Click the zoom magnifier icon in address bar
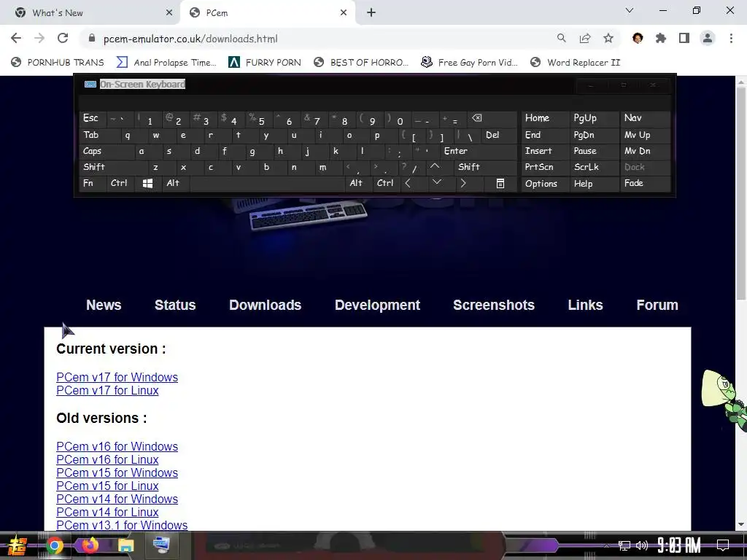This screenshot has width=747, height=560. tap(562, 39)
